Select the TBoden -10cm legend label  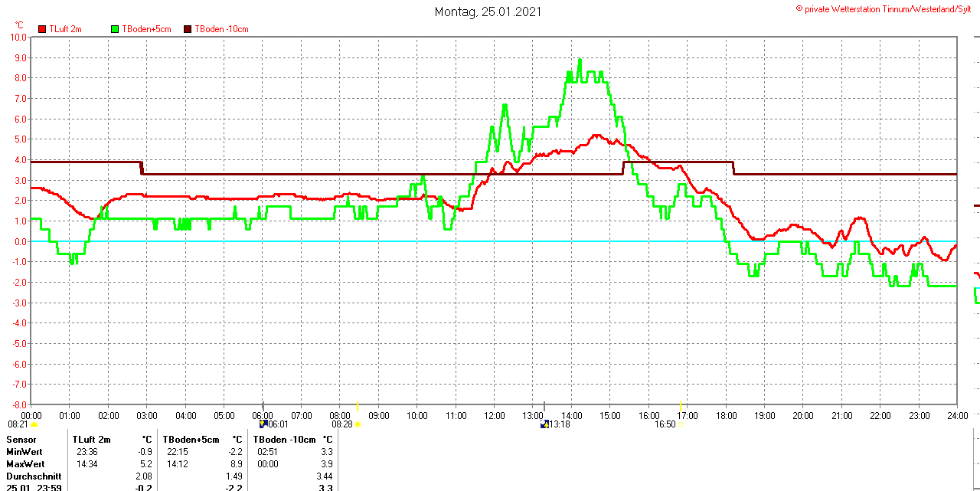221,29
